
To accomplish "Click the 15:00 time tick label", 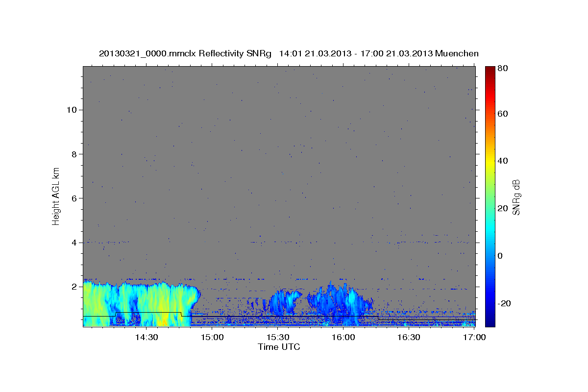I will point(212,337).
